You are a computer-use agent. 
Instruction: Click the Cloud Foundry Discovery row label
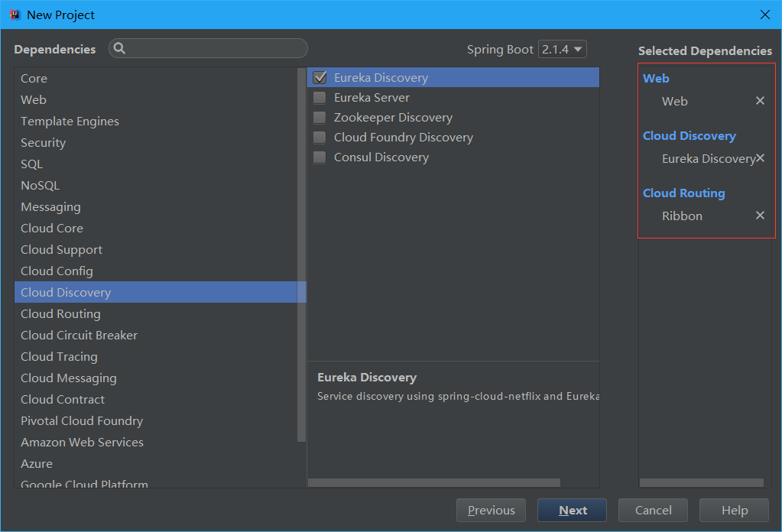(x=404, y=138)
